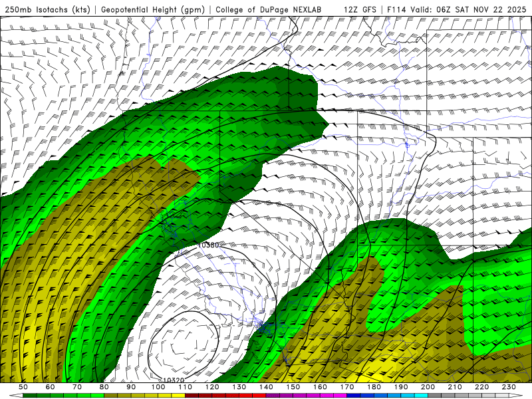This screenshot has height=399, width=532.
Task: Pick the gray swatch between 200 and 210
Action: pyautogui.click(x=434, y=395)
